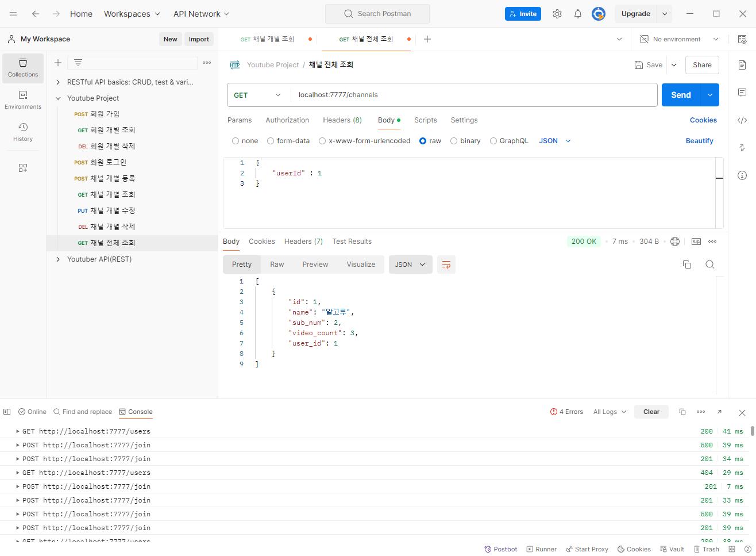Open the request Info icon

[742, 175]
